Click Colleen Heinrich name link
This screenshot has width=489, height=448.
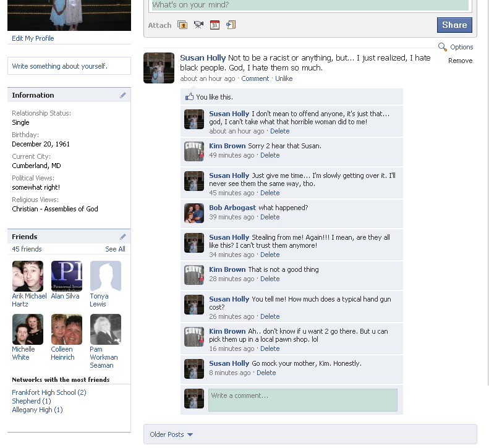(x=62, y=353)
